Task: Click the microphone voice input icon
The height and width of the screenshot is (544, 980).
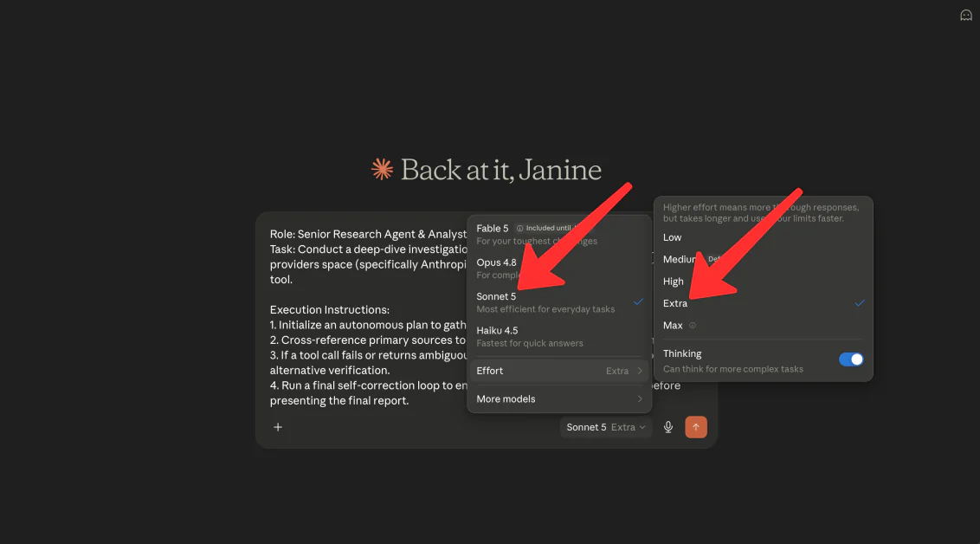Action: pyautogui.click(x=668, y=427)
